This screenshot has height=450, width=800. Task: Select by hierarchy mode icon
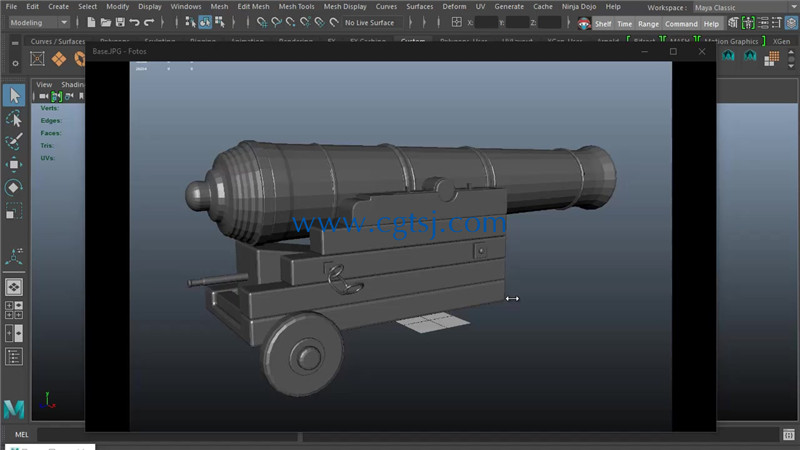[x=190, y=22]
